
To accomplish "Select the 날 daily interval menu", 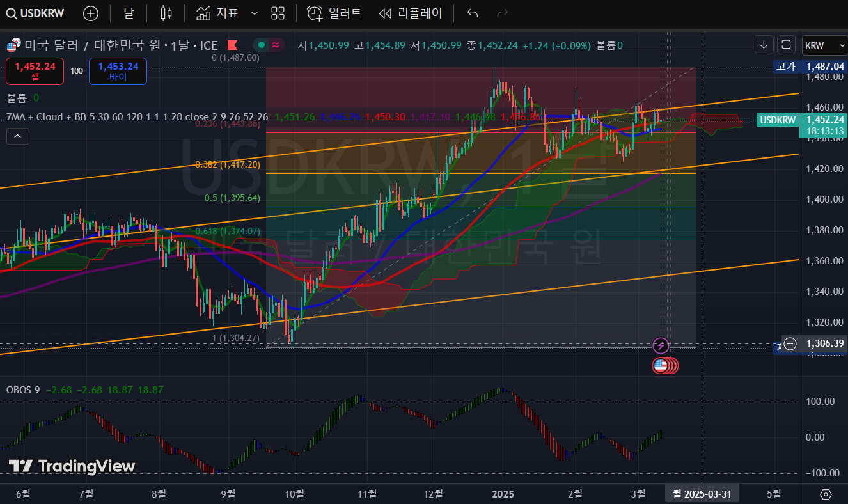I will [129, 13].
